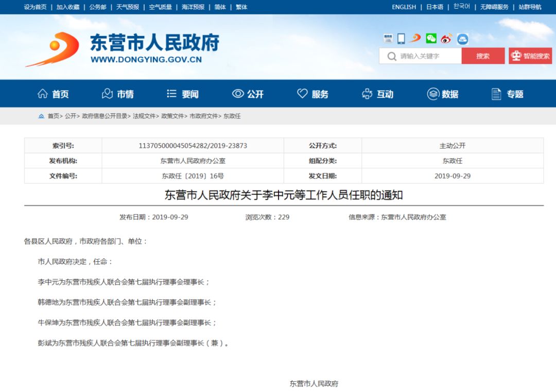Click the 信息来源 text line
The width and height of the screenshot is (556, 392).
click(x=397, y=217)
